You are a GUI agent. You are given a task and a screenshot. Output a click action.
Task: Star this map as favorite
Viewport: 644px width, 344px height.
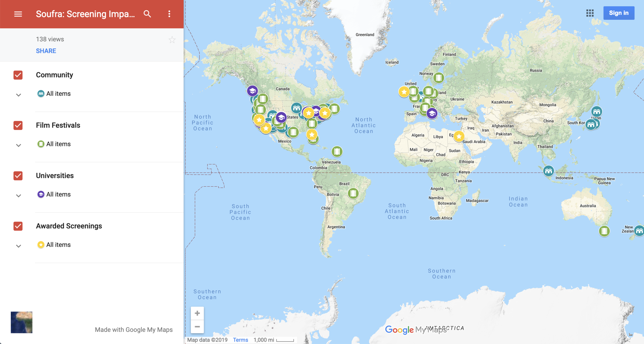[x=172, y=40]
